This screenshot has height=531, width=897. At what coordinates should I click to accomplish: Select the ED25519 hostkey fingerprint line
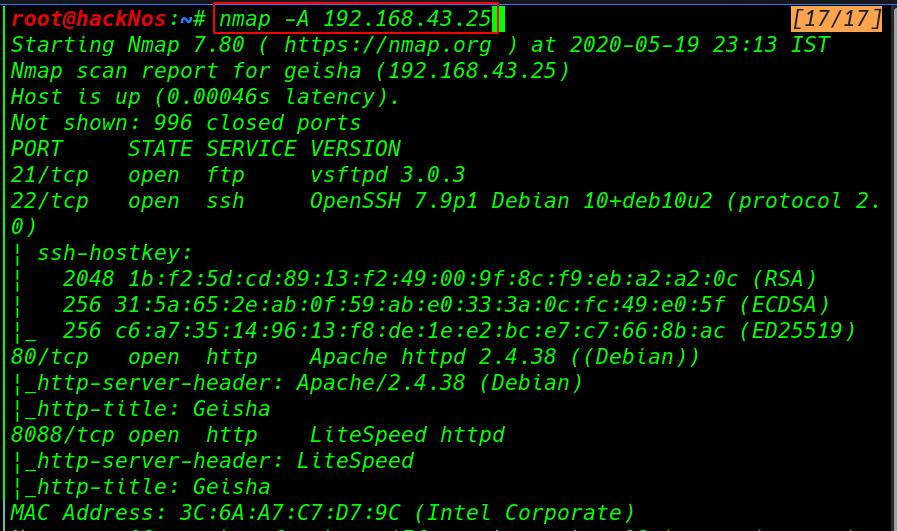[x=459, y=331]
